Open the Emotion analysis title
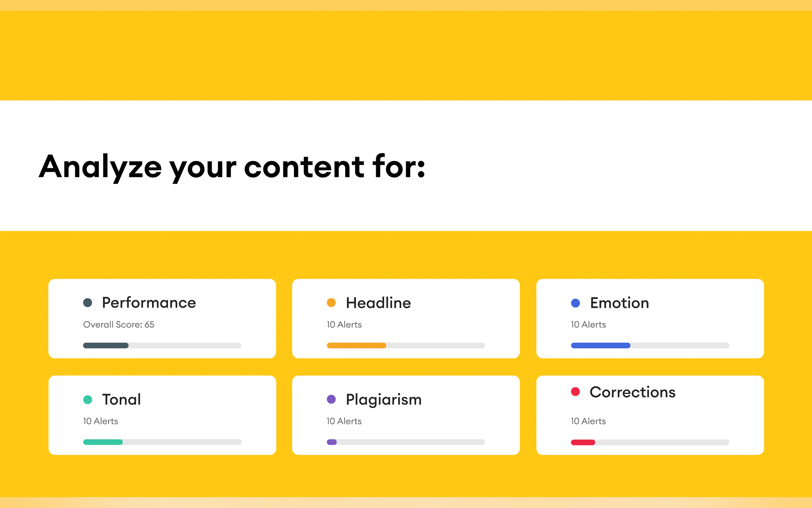The image size is (812, 508). pyautogui.click(x=619, y=303)
